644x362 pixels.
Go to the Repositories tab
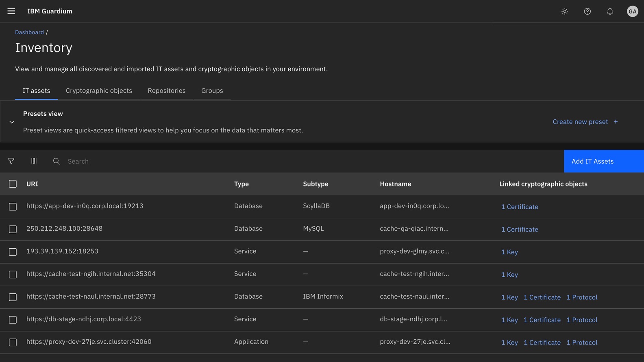tap(167, 91)
